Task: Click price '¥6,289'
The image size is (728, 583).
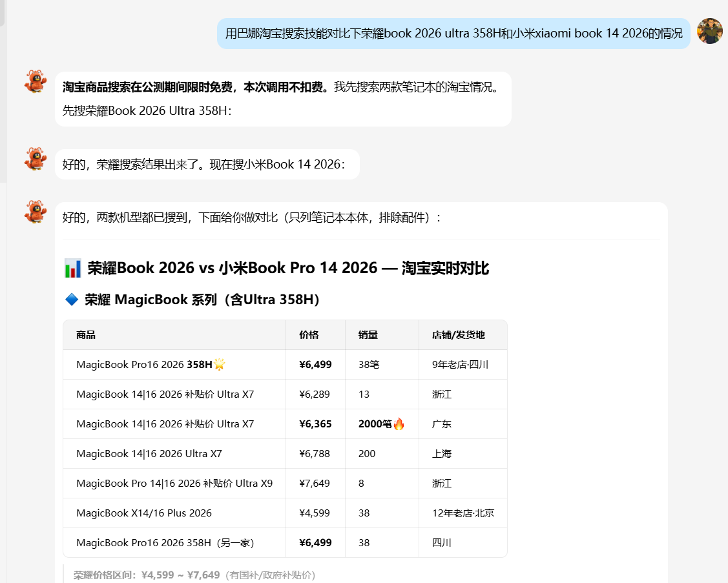Action: point(315,394)
